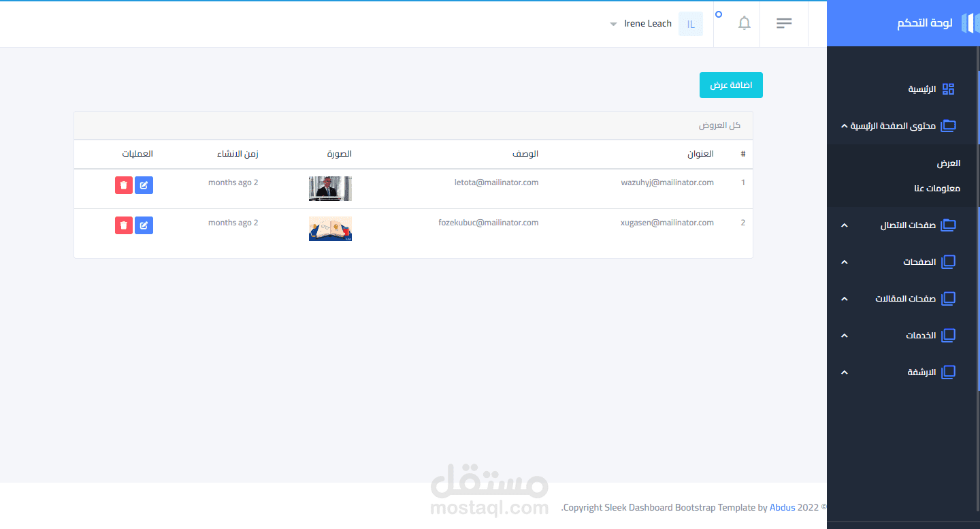Click folder icon next to صفحات الاتصال
This screenshot has width=980, height=529.
pyautogui.click(x=948, y=225)
